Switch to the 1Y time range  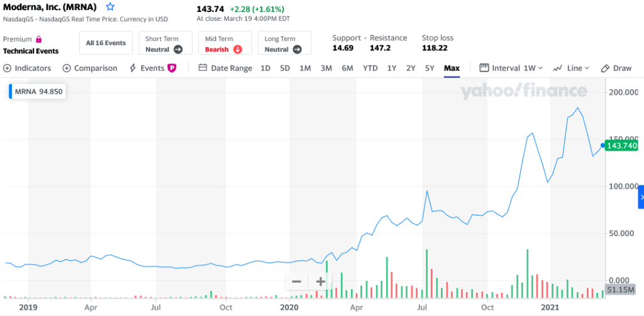coord(392,68)
